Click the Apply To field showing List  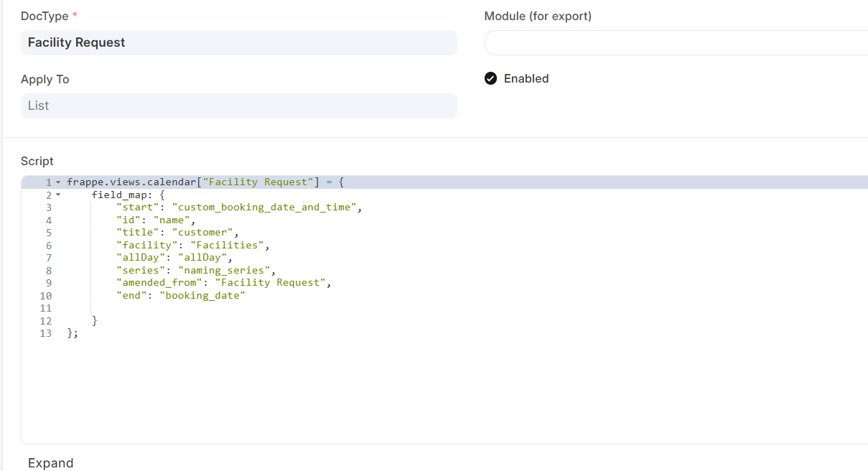pos(240,106)
